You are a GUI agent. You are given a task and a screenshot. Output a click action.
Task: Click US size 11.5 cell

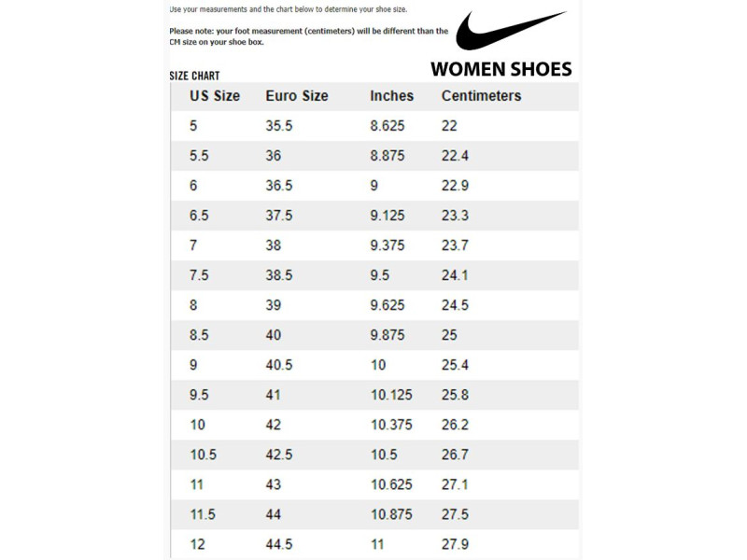click(203, 514)
